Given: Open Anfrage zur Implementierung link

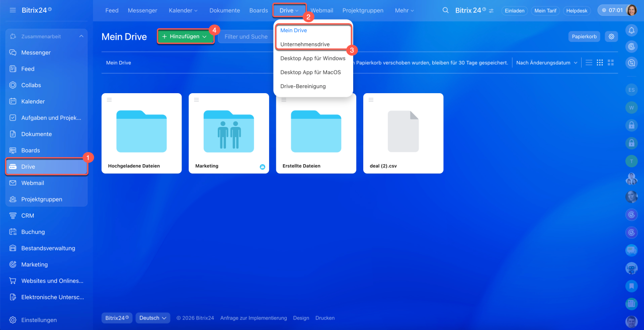Looking at the screenshot, I should (x=254, y=318).
